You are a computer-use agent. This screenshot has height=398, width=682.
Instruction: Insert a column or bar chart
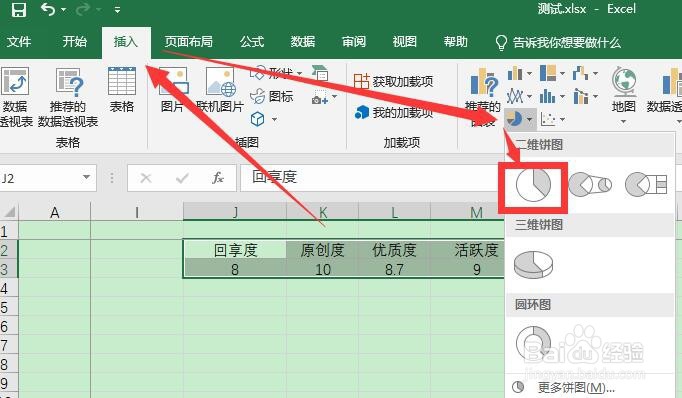point(515,73)
